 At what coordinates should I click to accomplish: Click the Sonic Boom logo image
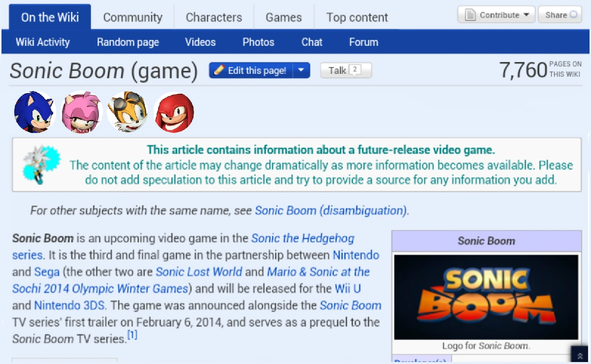[486, 297]
